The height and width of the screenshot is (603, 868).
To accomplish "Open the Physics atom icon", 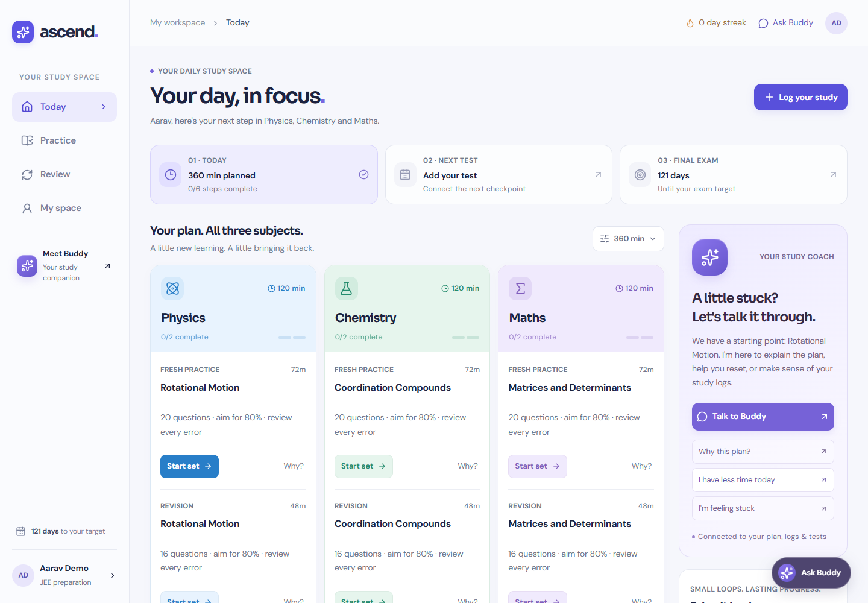I will pyautogui.click(x=172, y=288).
